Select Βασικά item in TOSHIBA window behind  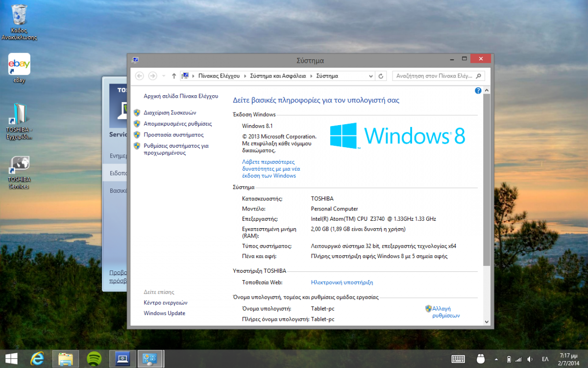pyautogui.click(x=118, y=190)
